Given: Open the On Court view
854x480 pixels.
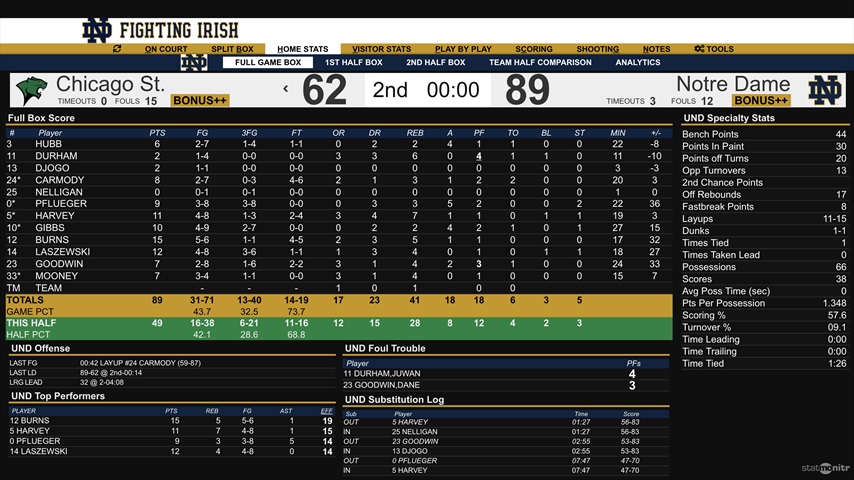Looking at the screenshot, I should 166,49.
